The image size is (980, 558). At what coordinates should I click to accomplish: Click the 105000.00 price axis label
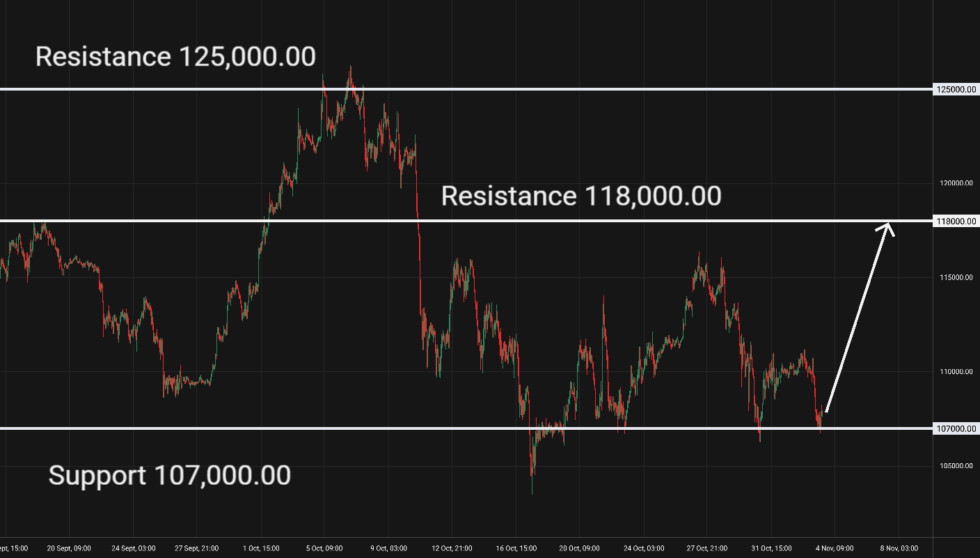(x=954, y=466)
